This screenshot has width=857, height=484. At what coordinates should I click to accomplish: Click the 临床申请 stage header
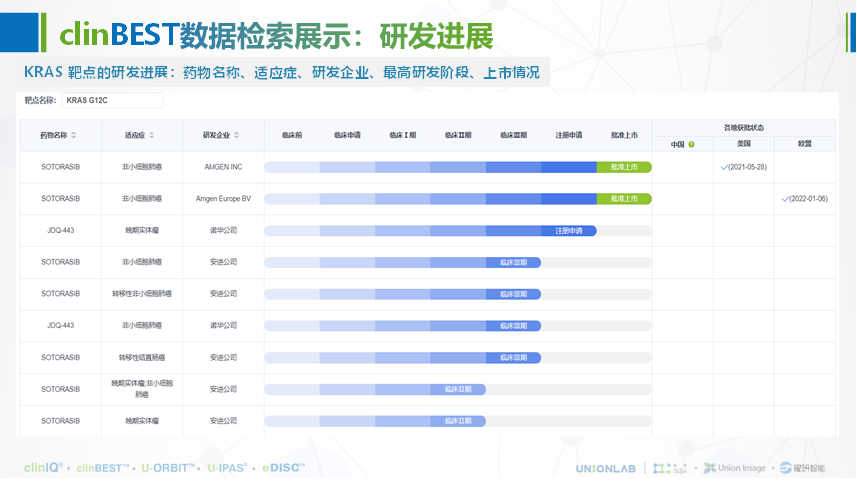pos(347,135)
